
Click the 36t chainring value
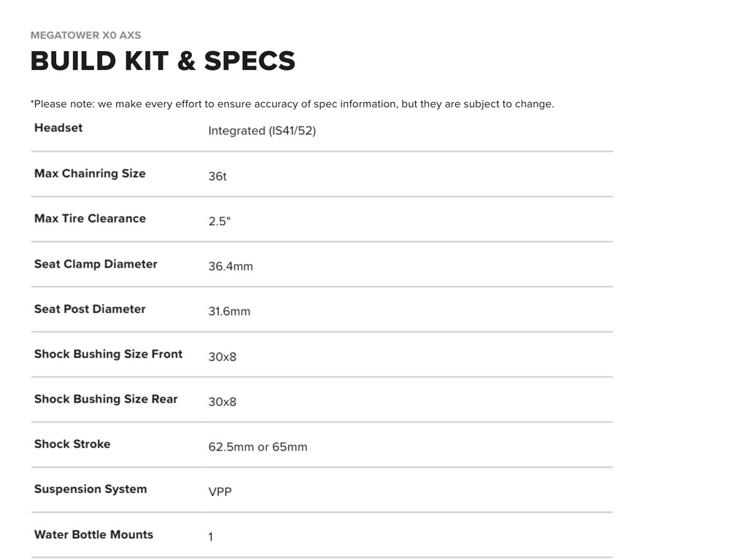pyautogui.click(x=217, y=176)
